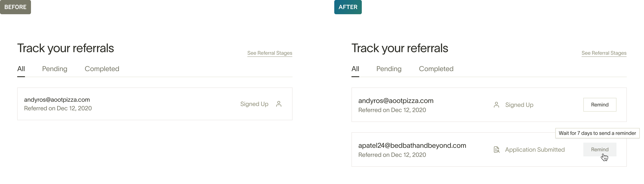The width and height of the screenshot is (644, 184).
Task: Click the Application Submitted status text
Action: [x=535, y=150]
